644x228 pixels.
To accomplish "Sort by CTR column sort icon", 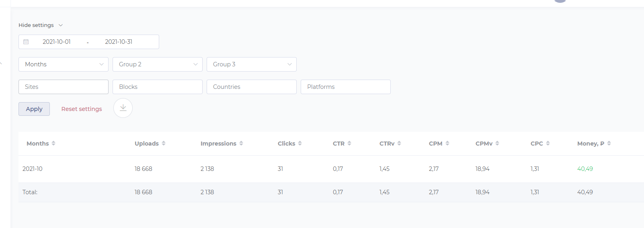I will 349,144.
